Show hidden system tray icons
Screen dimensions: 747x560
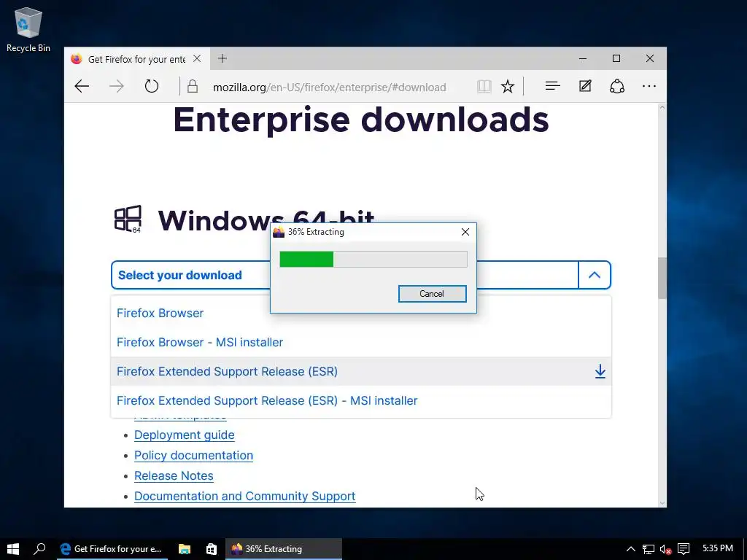(631, 549)
